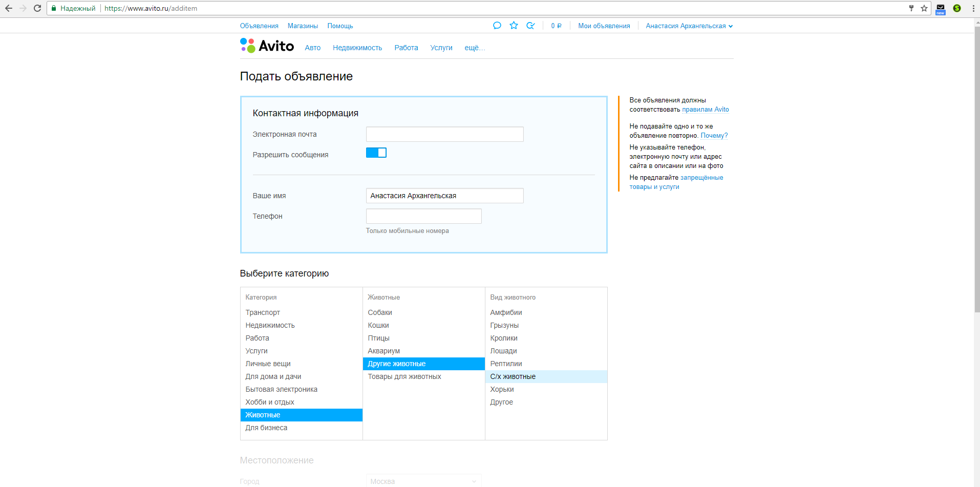Click the secure lock icon

(54, 8)
